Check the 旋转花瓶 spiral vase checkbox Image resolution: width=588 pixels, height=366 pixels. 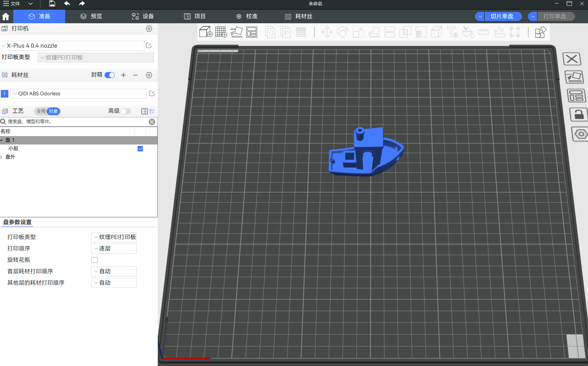pyautogui.click(x=95, y=260)
